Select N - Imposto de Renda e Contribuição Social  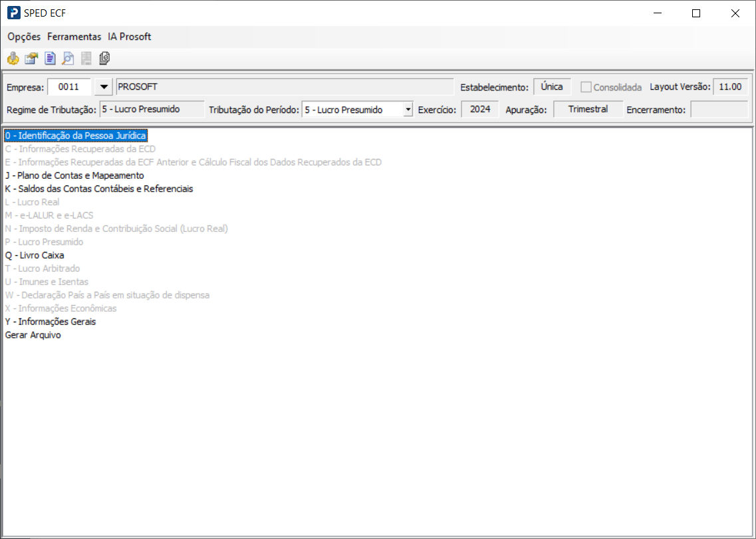[x=116, y=229]
